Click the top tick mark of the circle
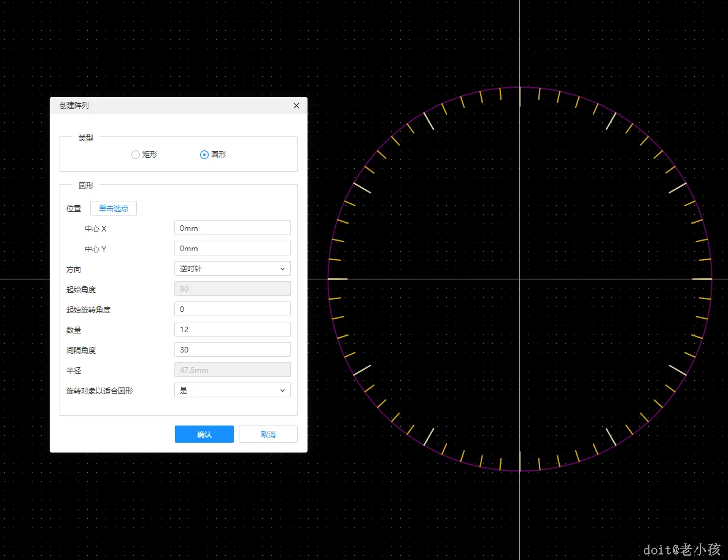This screenshot has height=560, width=728. point(519,96)
